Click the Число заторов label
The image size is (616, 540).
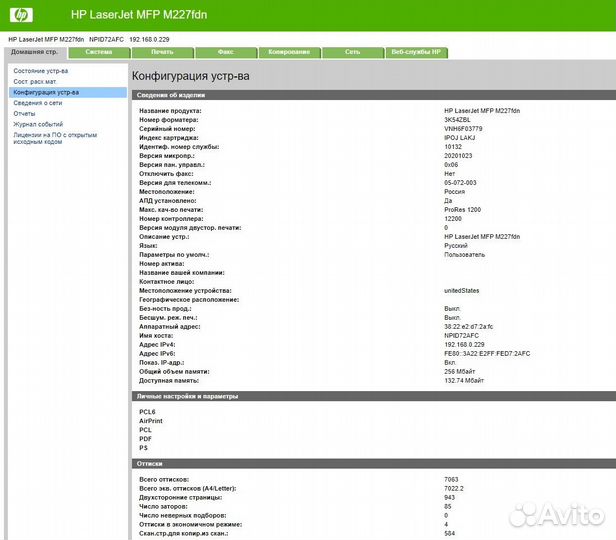(x=163, y=507)
